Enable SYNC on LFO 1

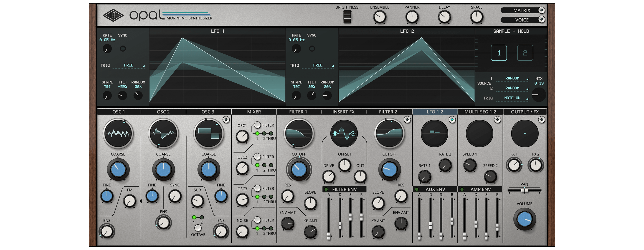pos(123,49)
